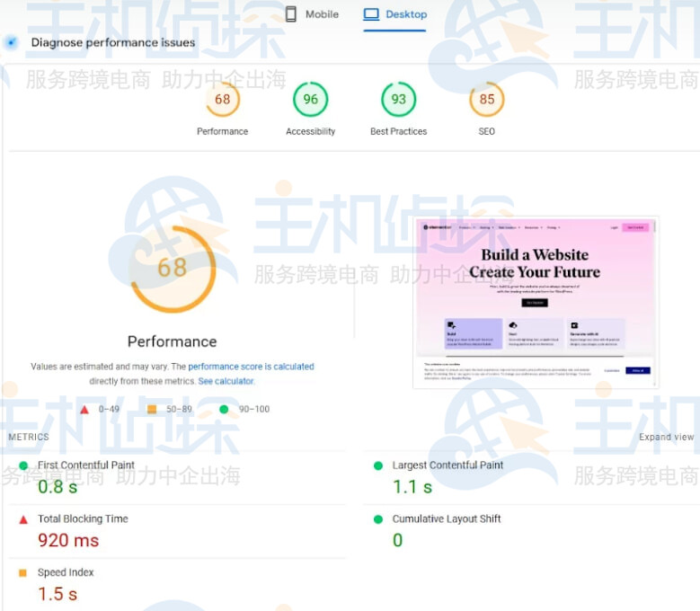Select the Desktop tab
The height and width of the screenshot is (611, 700).
pyautogui.click(x=395, y=14)
